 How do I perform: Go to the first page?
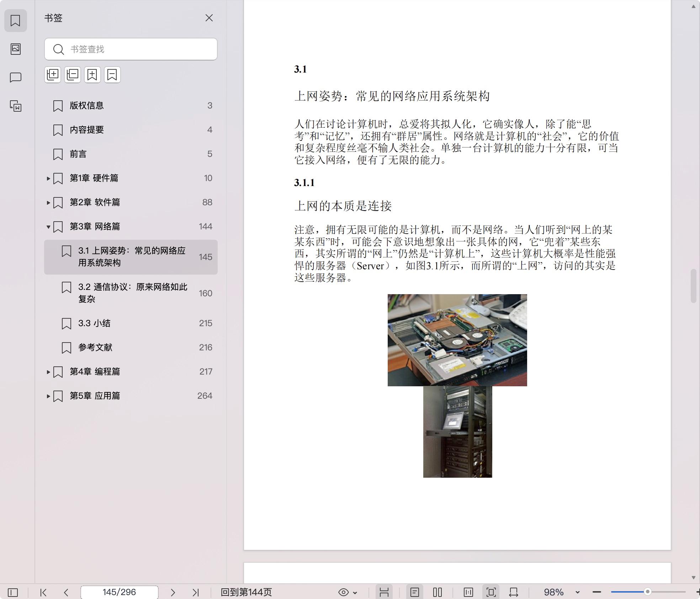[43, 592]
